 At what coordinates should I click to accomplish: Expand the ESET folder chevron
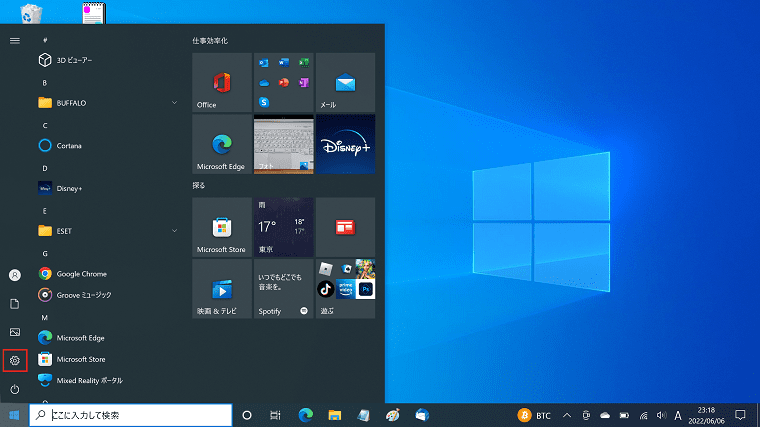174,231
